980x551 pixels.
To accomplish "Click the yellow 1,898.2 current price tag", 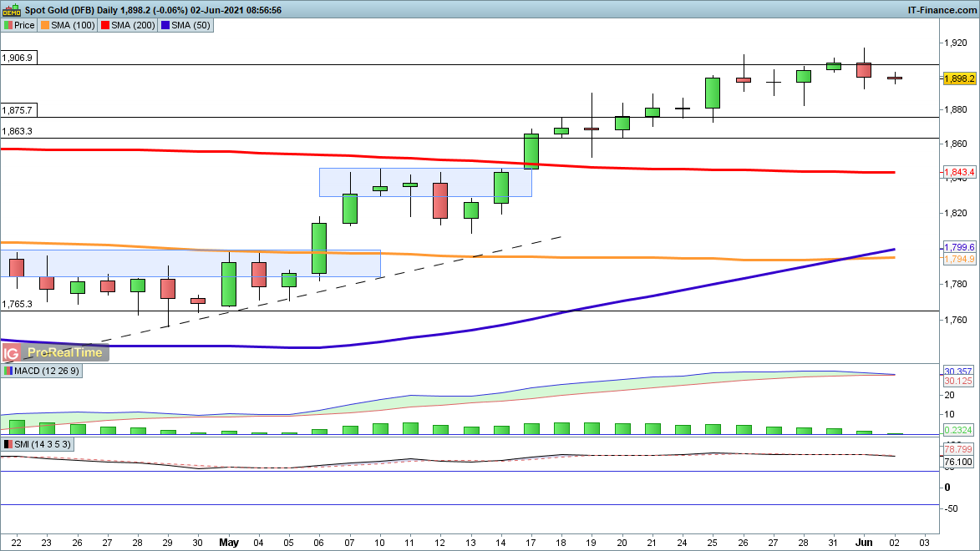I will click(x=959, y=78).
